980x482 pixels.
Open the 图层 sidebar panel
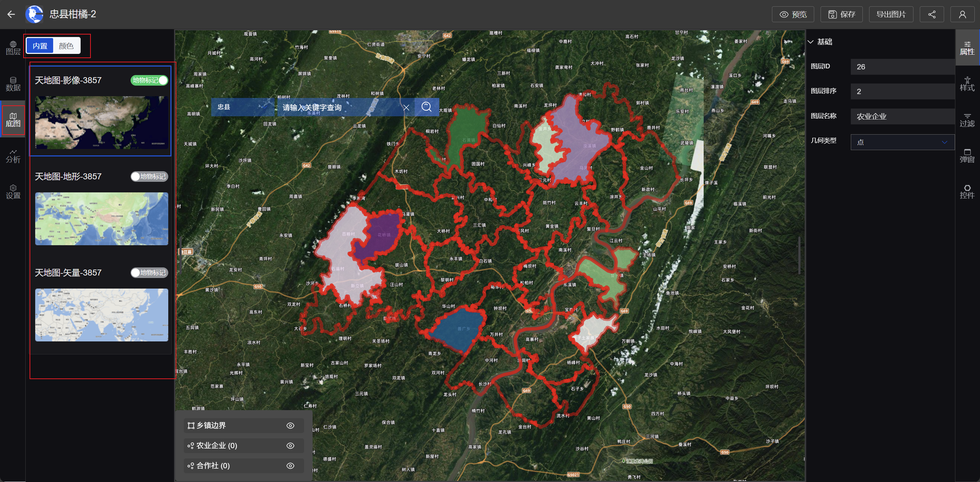pyautogui.click(x=13, y=48)
